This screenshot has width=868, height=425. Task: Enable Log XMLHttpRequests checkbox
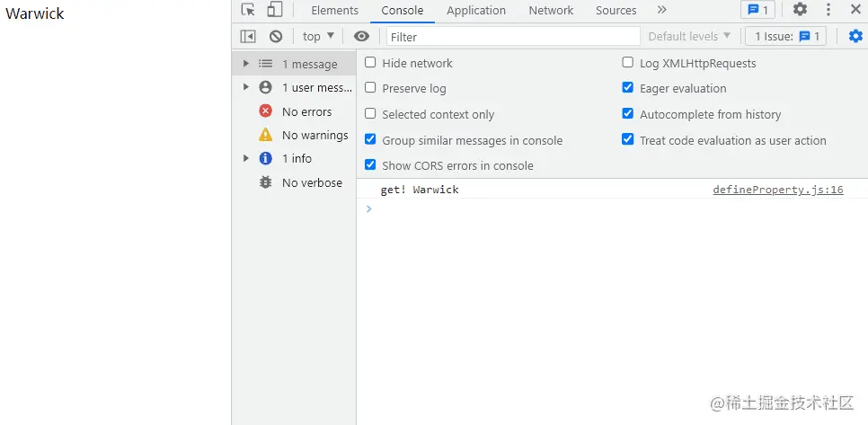coord(628,63)
